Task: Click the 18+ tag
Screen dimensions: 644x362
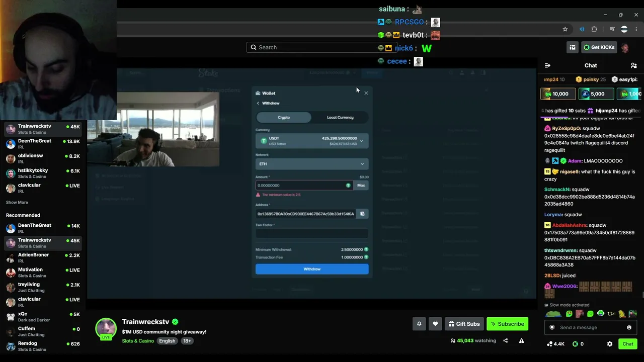Action: point(187,341)
